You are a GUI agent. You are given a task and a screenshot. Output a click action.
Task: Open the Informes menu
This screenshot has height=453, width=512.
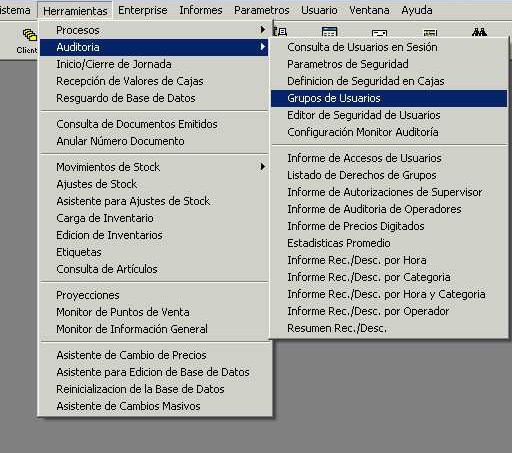201,10
